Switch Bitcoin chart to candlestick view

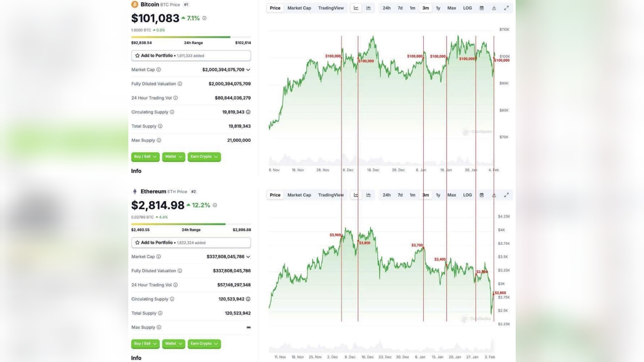pos(368,8)
